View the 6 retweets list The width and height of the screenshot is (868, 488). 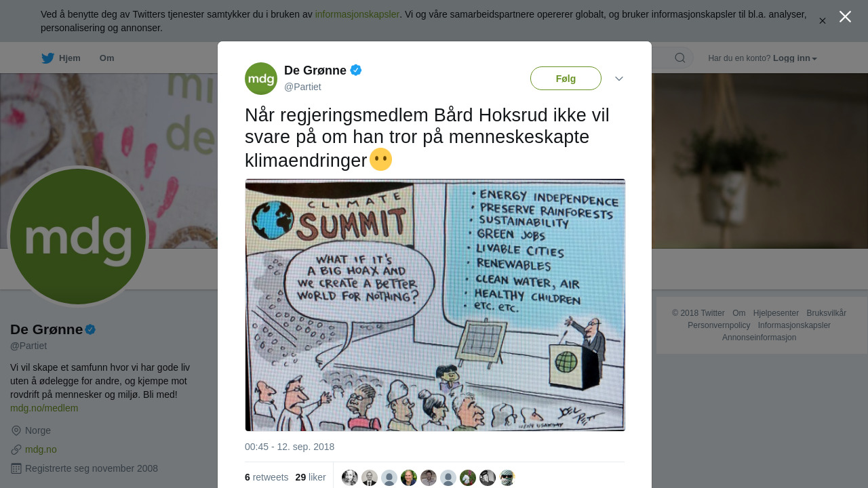tap(267, 477)
